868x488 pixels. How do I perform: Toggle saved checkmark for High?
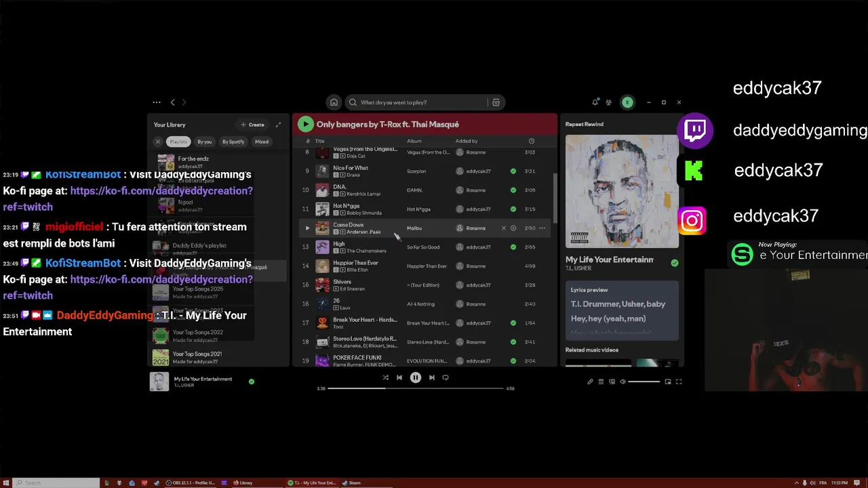click(513, 247)
